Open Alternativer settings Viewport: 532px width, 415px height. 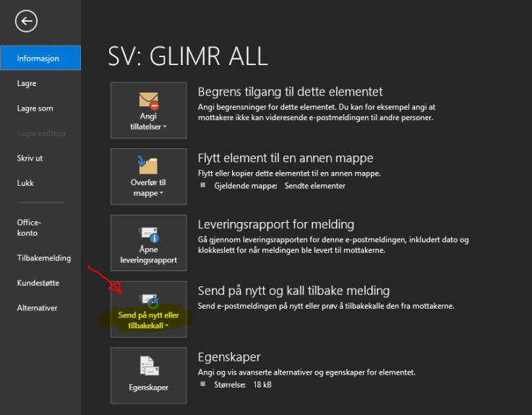(x=37, y=308)
